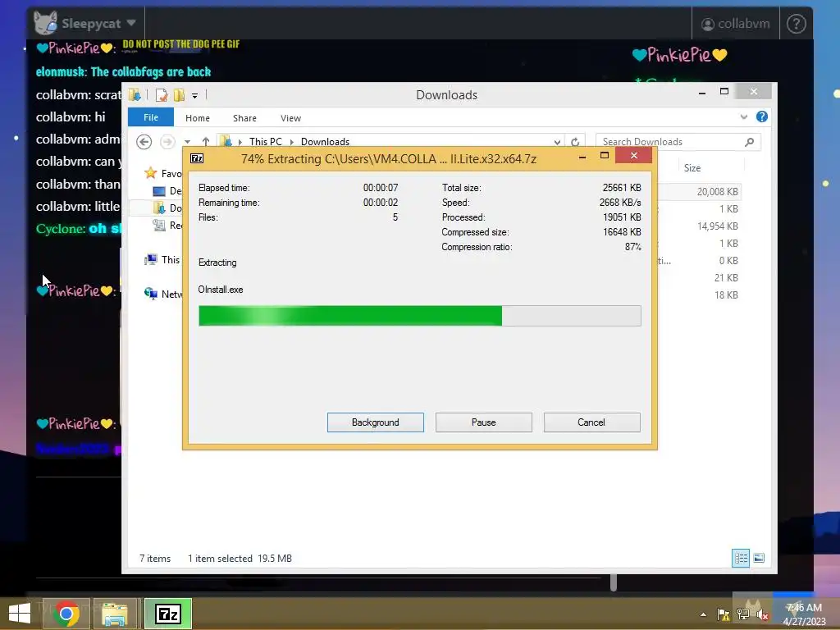Open the Sleepycat dropdown menu
This screenshot has height=630, width=840.
(98, 24)
